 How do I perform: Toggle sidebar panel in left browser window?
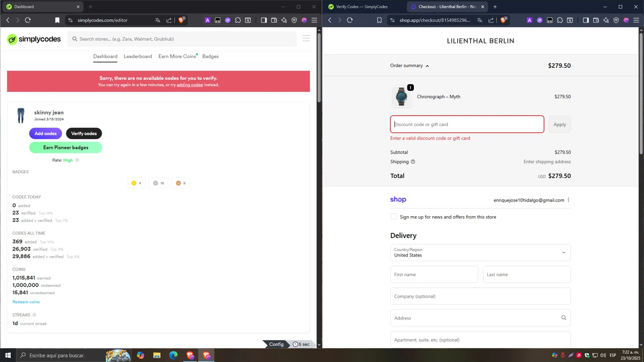[264, 20]
